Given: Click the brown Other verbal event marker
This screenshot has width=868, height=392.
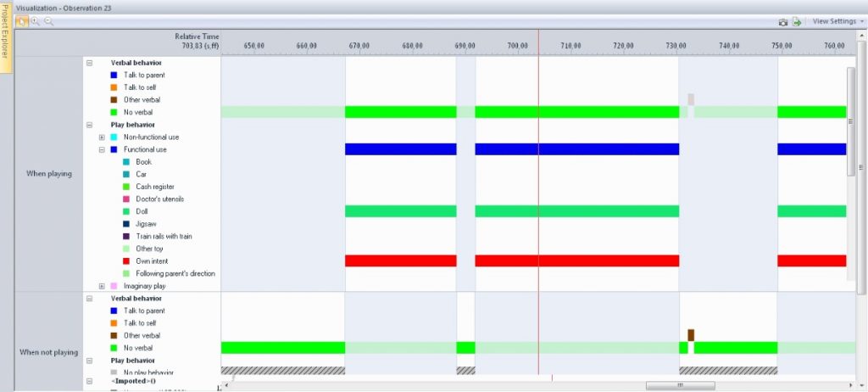Looking at the screenshot, I should (691, 335).
